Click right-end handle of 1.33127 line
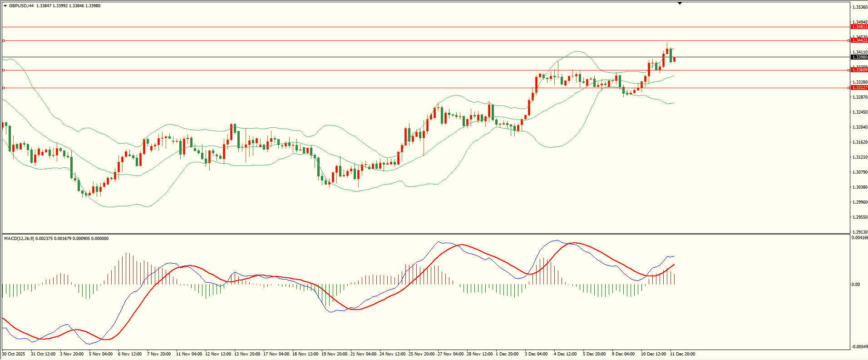 tap(848, 88)
